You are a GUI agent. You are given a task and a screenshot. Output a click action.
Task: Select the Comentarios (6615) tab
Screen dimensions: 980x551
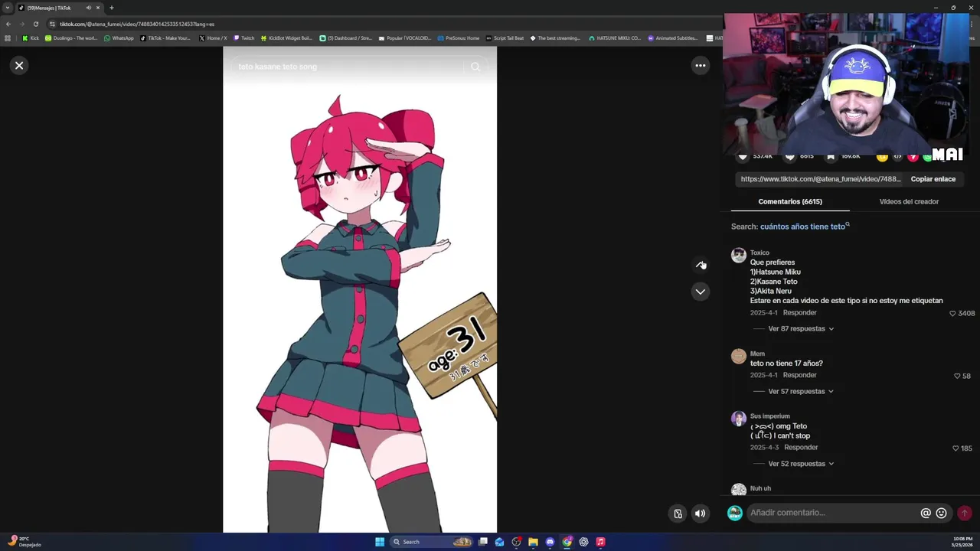pyautogui.click(x=790, y=201)
